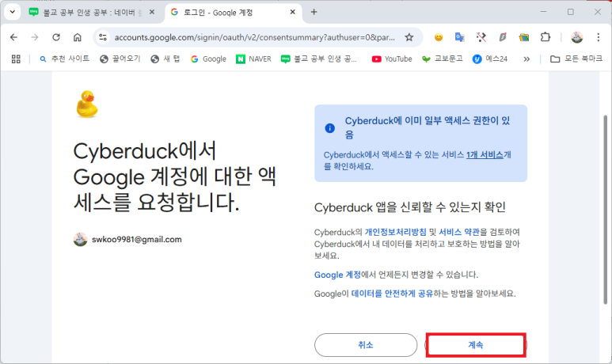Maximize the Chrome window
The image size is (612, 364).
click(x=571, y=12)
